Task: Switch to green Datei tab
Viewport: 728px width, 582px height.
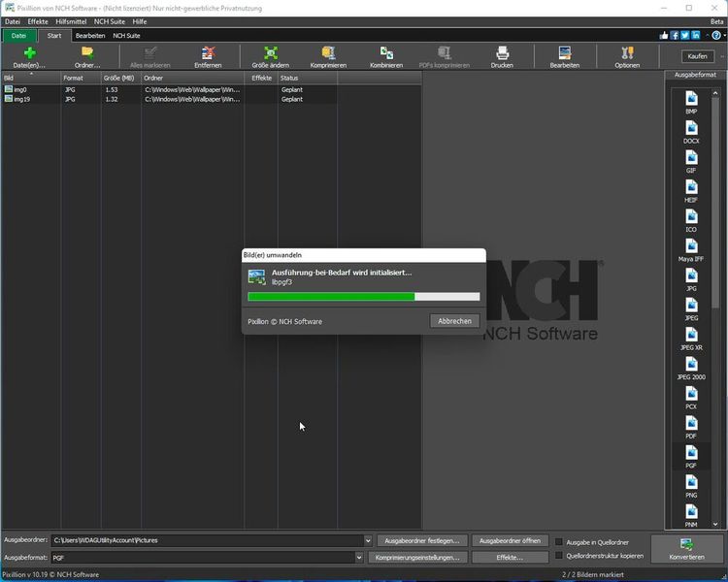Action: click(x=18, y=36)
